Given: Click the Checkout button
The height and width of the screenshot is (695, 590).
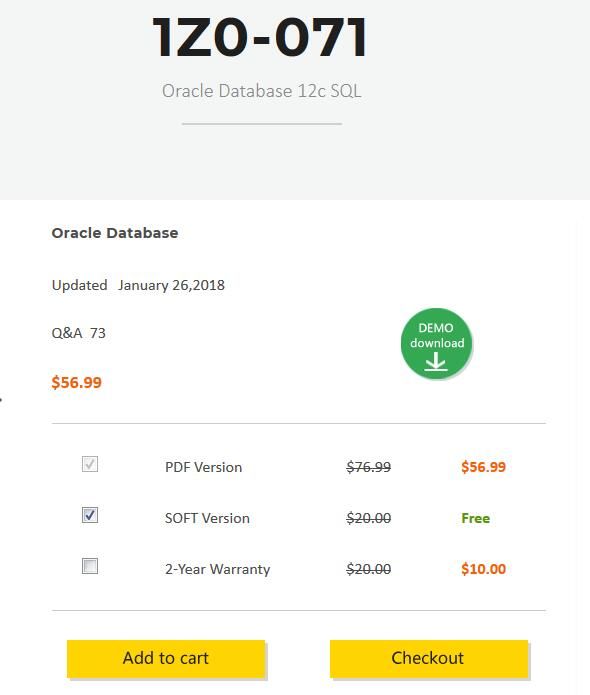Looking at the screenshot, I should 429,659.
